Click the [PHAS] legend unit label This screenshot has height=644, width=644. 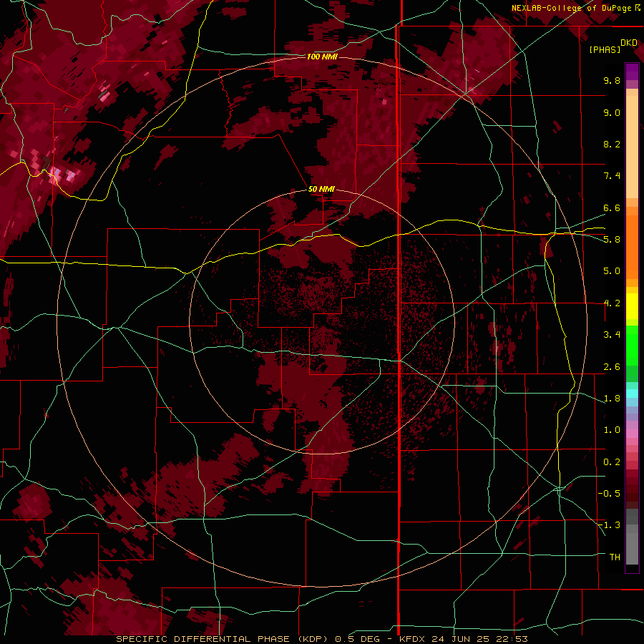(605, 49)
